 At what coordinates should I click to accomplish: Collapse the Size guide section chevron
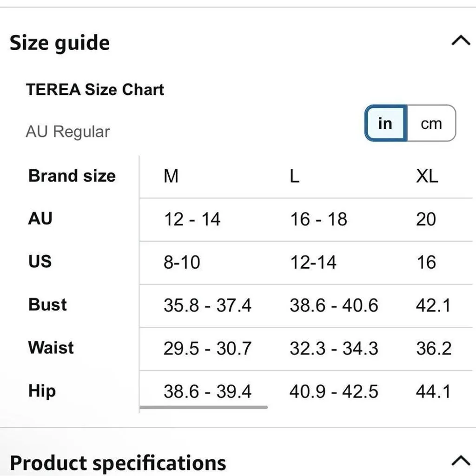pyautogui.click(x=461, y=40)
